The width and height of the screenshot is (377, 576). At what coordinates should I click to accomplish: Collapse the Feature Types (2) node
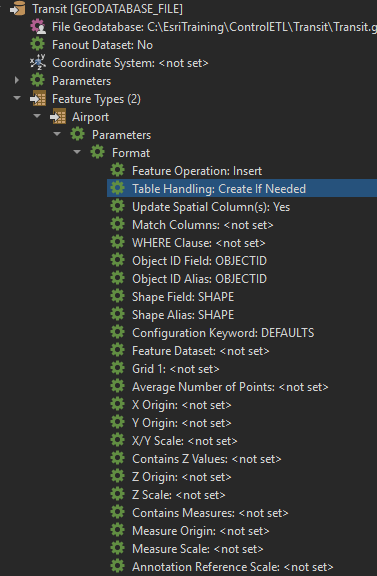pos(17,98)
